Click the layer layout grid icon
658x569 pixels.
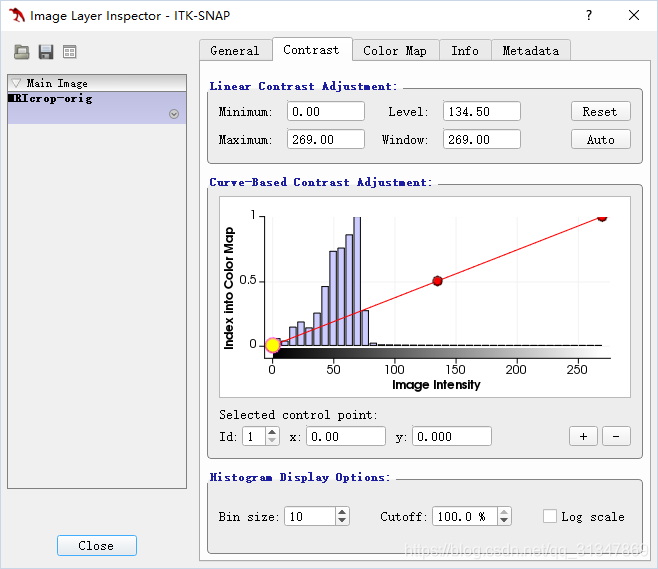pyautogui.click(x=70, y=52)
